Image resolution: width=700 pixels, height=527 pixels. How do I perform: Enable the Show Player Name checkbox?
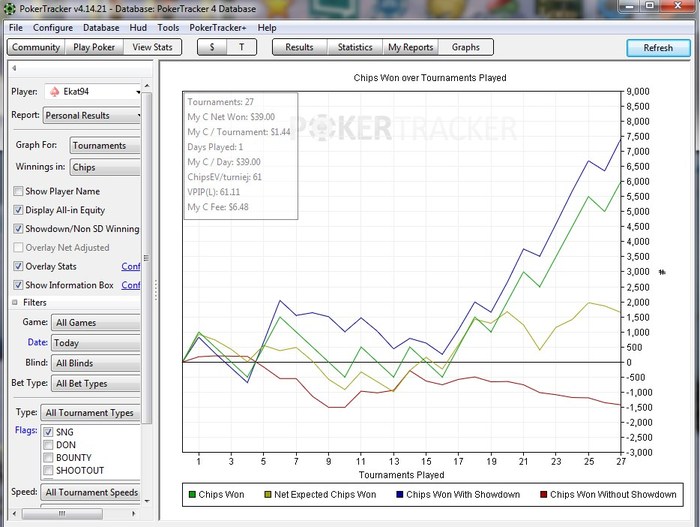pos(18,191)
